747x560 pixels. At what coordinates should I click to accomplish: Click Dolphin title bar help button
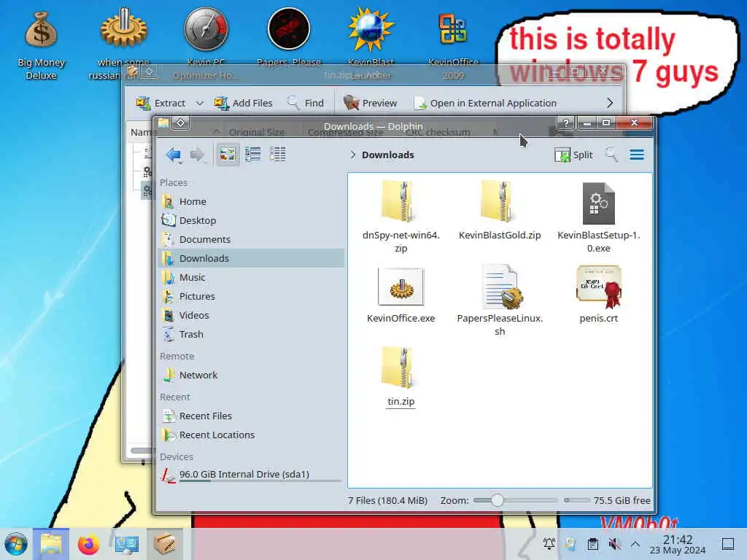(565, 122)
